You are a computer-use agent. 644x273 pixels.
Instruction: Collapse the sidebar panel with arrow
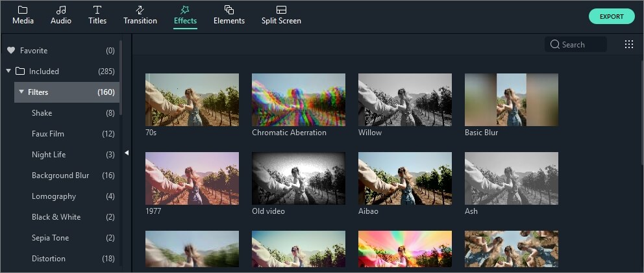pos(127,153)
